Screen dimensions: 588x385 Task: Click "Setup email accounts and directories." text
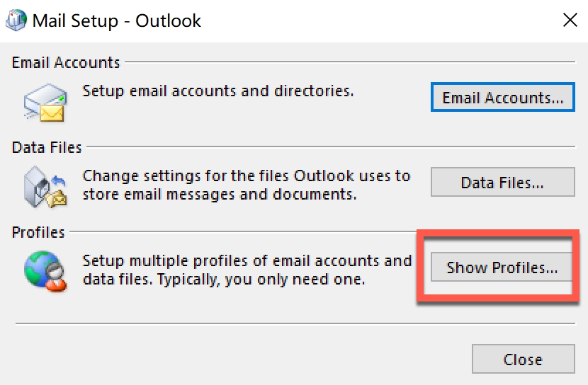click(x=218, y=91)
